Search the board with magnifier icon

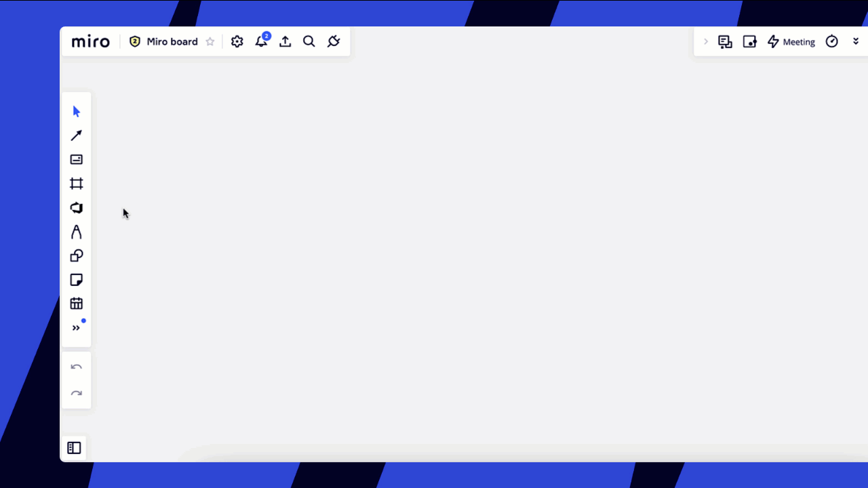(x=309, y=42)
